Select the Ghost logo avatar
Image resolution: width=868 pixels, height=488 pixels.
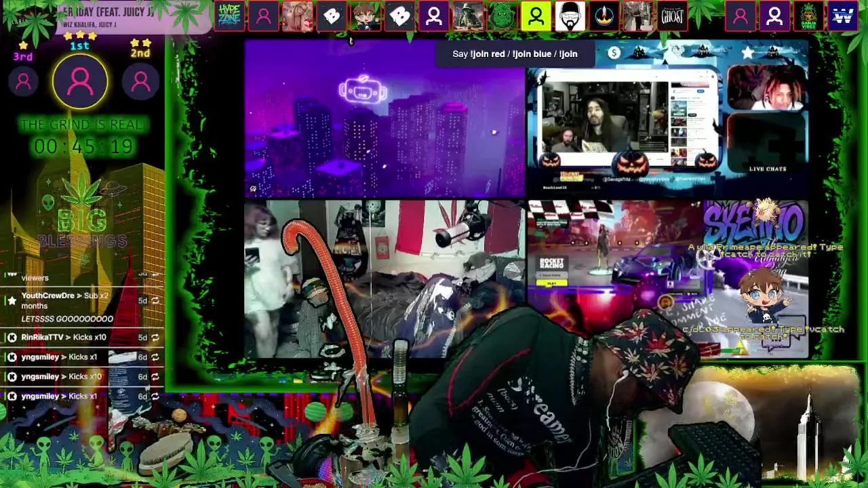[672, 16]
